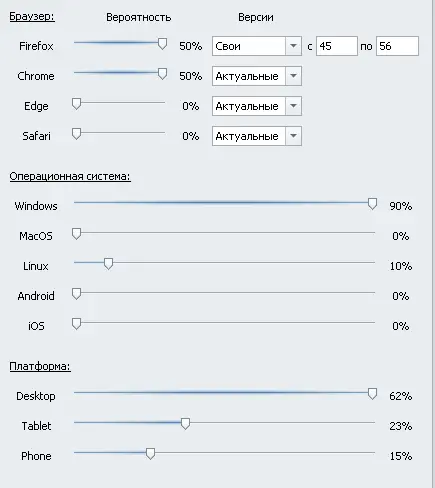This screenshot has width=435, height=488.
Task: Click the Firefox version to field 56
Action: coord(397,46)
